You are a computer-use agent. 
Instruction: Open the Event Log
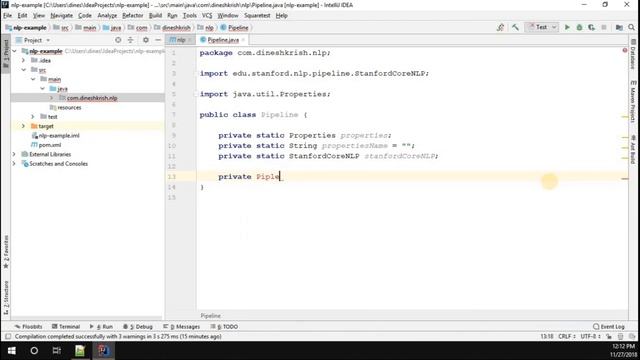(609, 327)
